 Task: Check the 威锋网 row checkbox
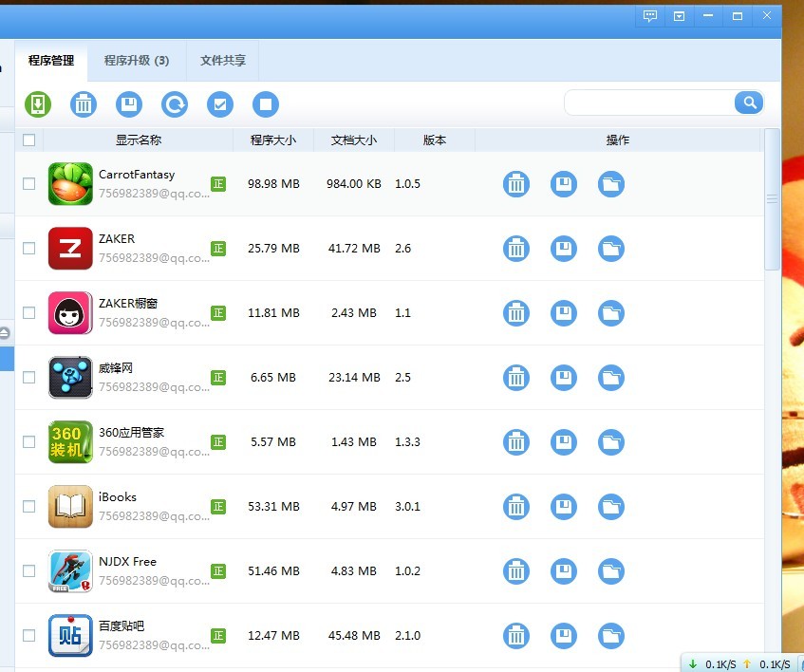coord(29,377)
